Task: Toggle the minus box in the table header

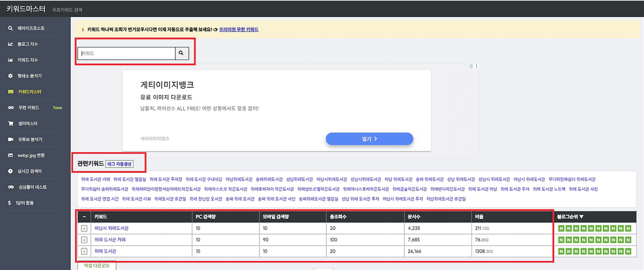Action: click(x=84, y=217)
